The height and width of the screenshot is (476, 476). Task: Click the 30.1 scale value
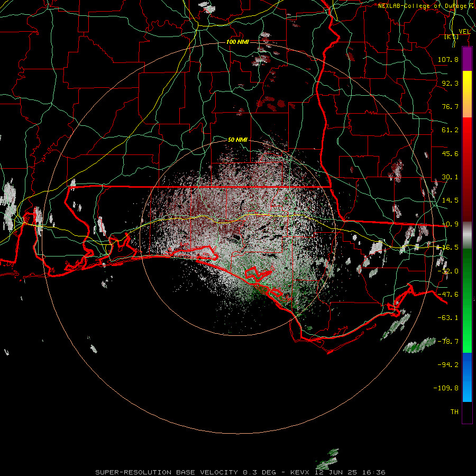(450, 177)
